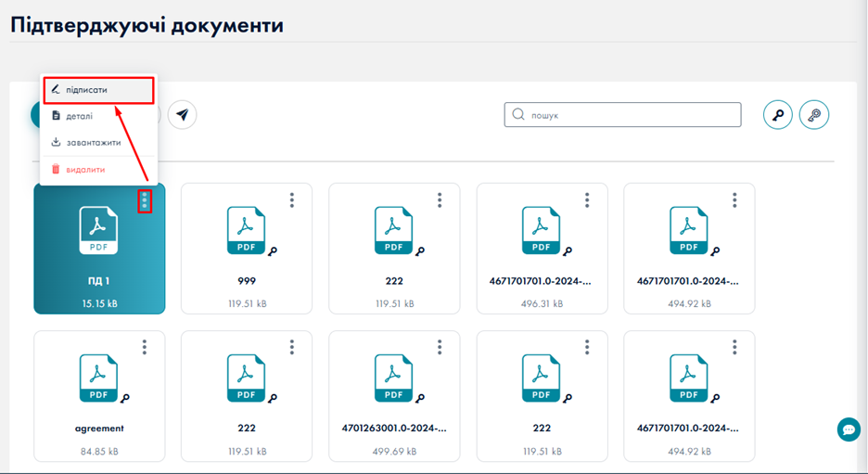Click the PDF icon of file 999

pos(246,230)
